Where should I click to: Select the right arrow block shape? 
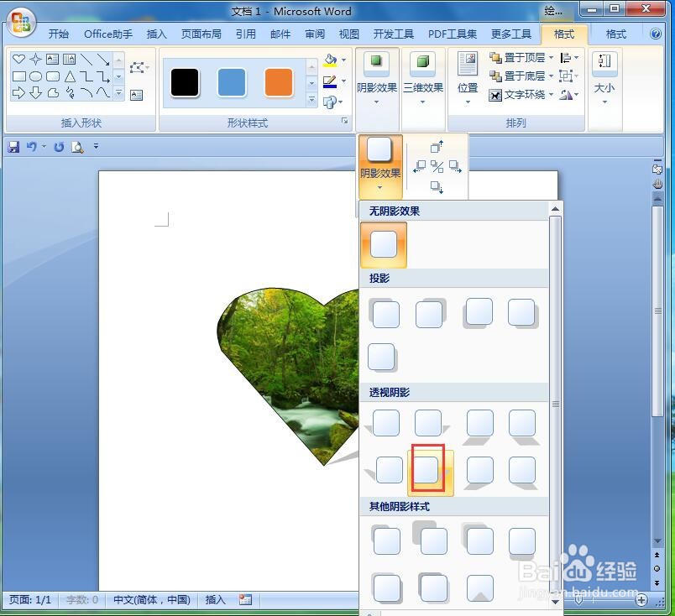19,92
